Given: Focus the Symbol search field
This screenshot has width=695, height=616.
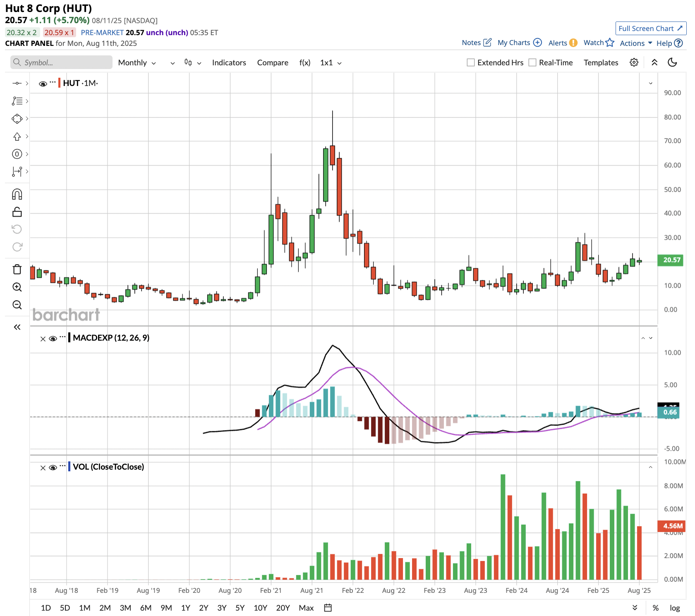Looking at the screenshot, I should pyautogui.click(x=61, y=62).
